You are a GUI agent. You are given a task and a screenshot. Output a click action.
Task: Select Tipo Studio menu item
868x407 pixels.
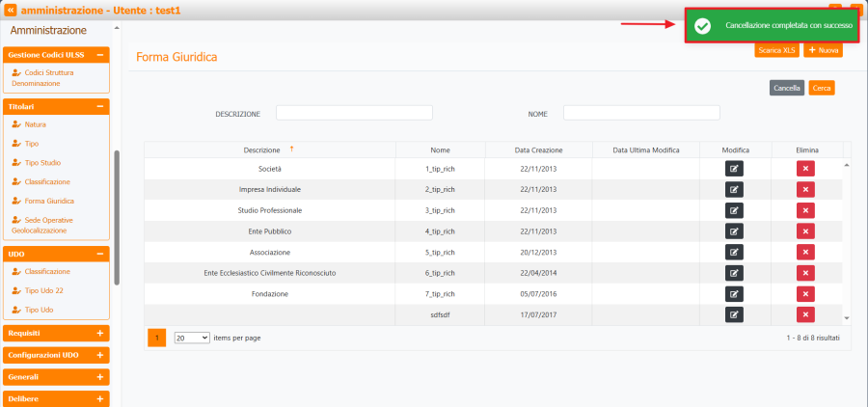coord(42,162)
